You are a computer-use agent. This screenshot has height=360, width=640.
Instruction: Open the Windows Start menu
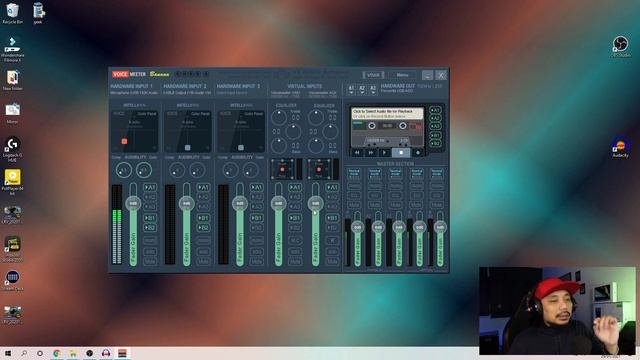pyautogui.click(x=8, y=353)
